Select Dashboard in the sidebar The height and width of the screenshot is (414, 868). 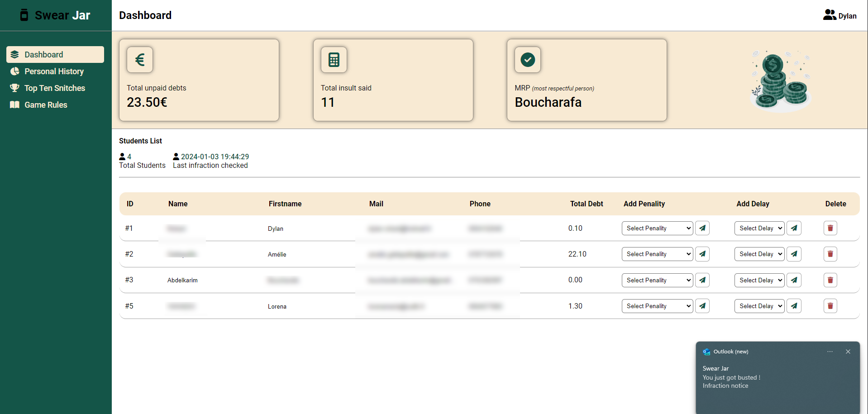click(44, 55)
